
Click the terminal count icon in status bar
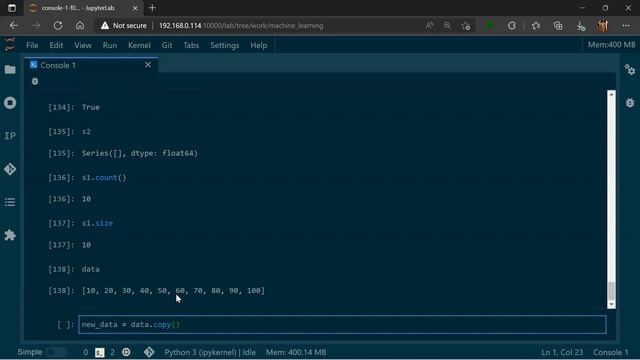[100, 352]
